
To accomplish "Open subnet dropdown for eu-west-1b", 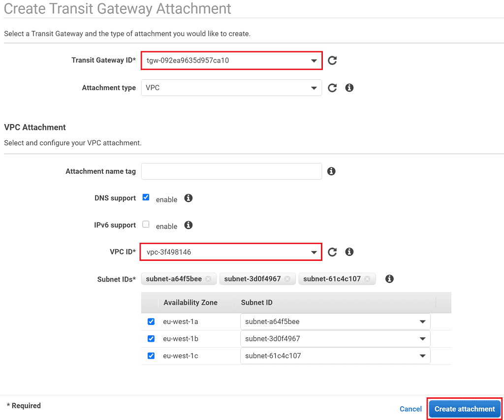I will 335,339.
